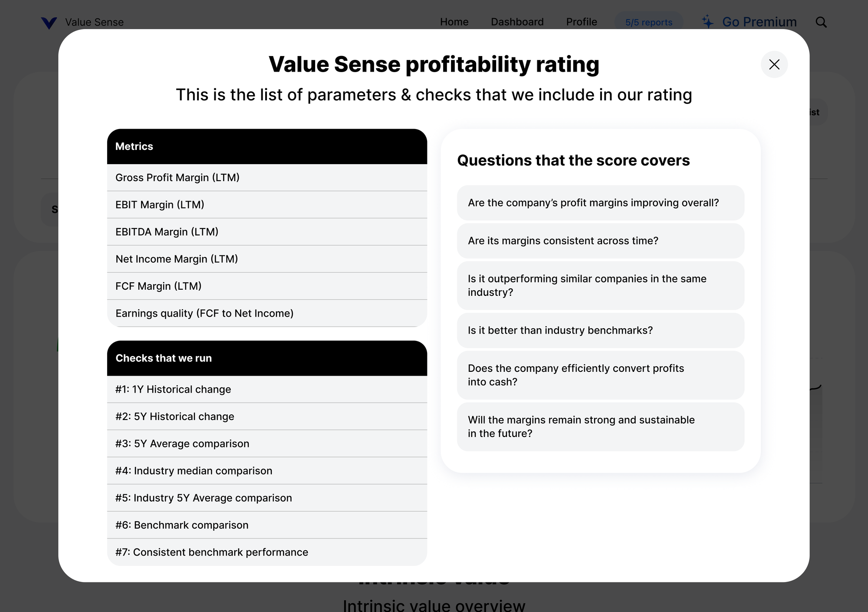Click the Value Sense logo icon

coord(49,23)
